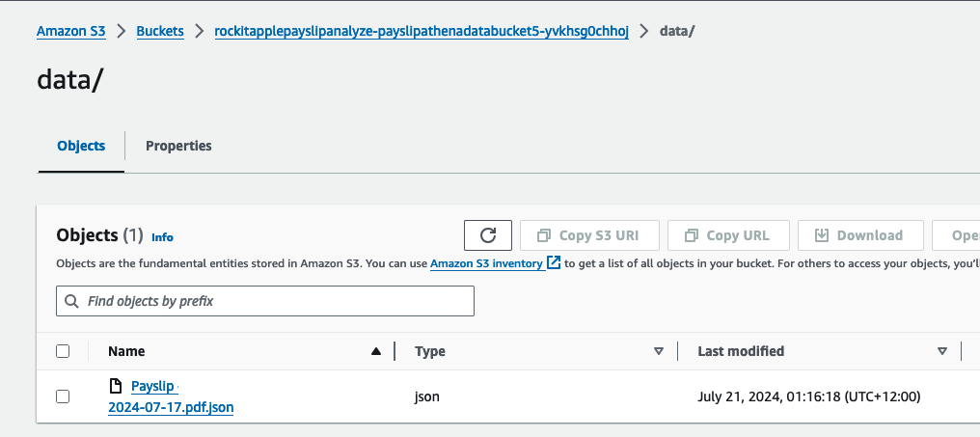Click the Copy URL button
980x437 pixels.
click(728, 235)
